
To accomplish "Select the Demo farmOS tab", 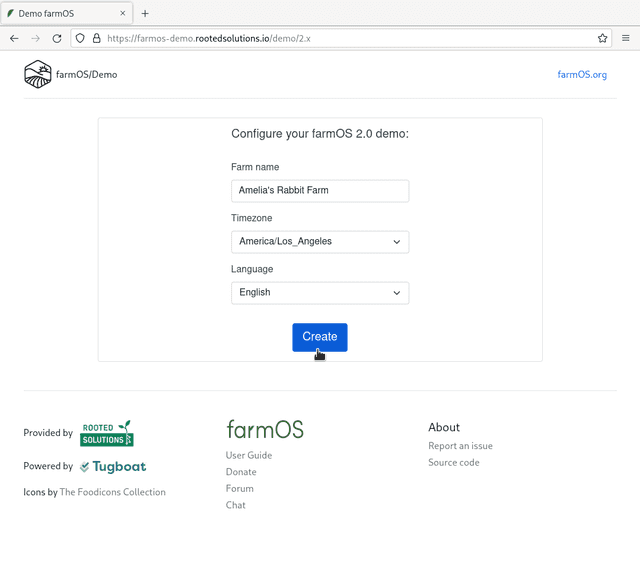I will 67,13.
